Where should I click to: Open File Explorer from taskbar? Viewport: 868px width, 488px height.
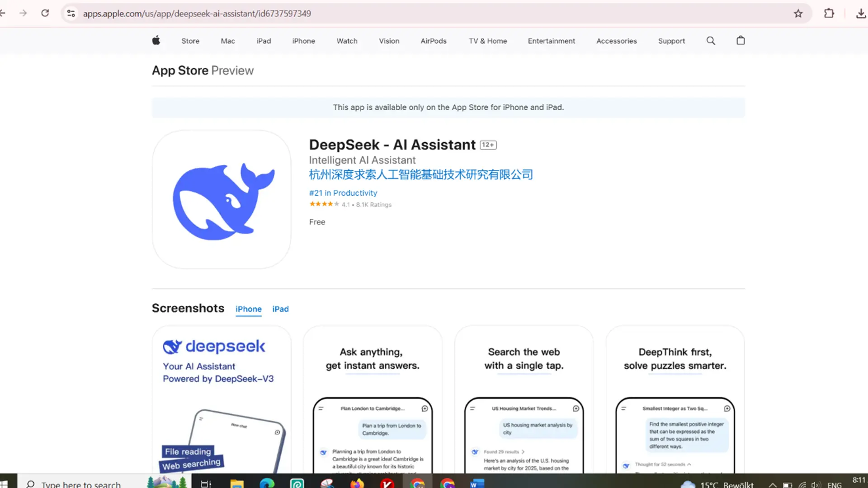(x=237, y=484)
